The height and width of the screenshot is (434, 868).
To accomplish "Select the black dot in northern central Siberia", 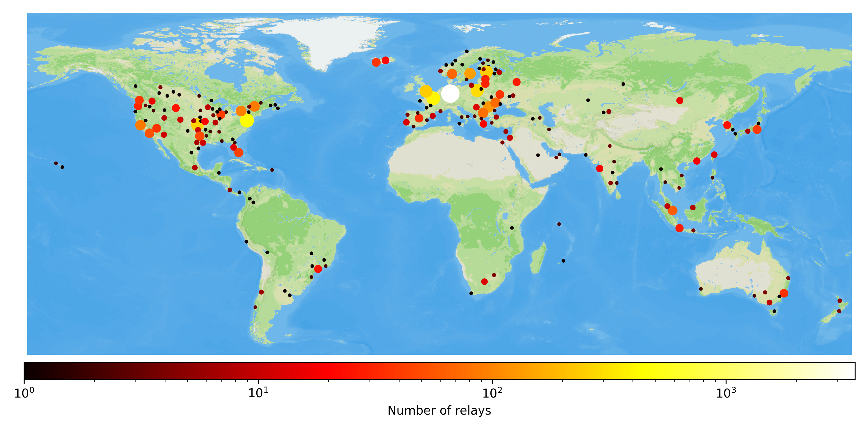I will pyautogui.click(x=624, y=84).
